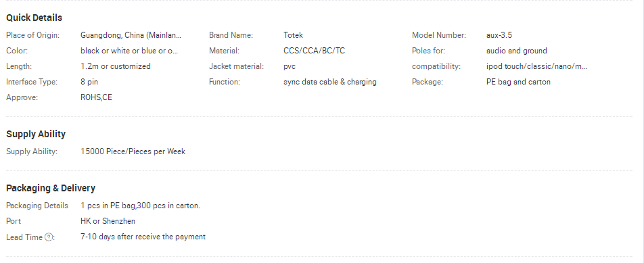Viewport: 644px width, 263px height.
Task: Select the Packaging & Delivery heading
Action: [51, 188]
